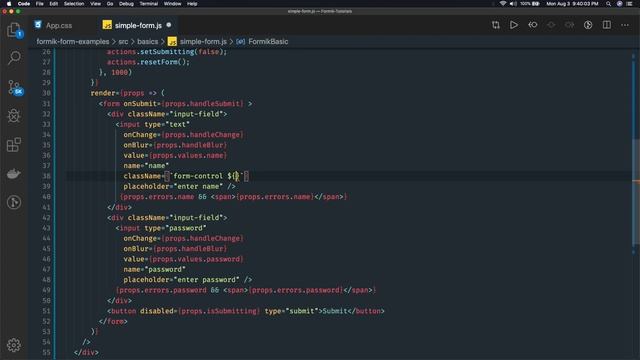
Task: Click line number 30 in the gutter
Action: (46, 93)
